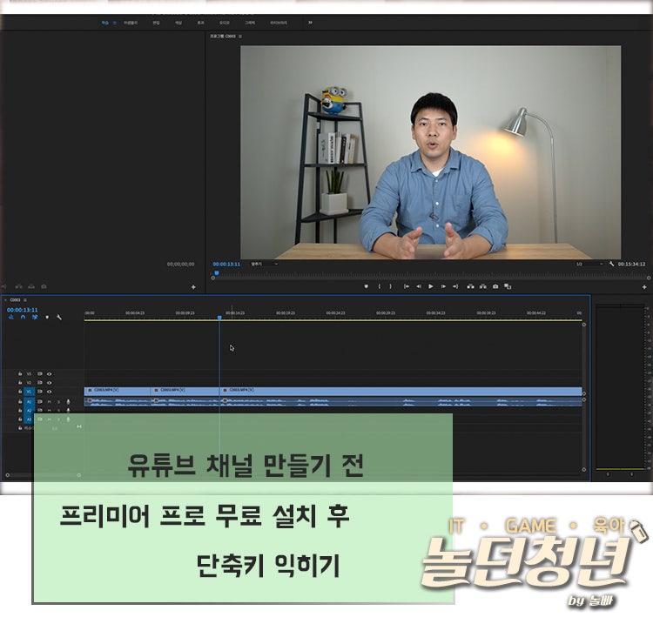Image resolution: width=653 pixels, height=644 pixels.
Task: Click the Source monitor export frame camera
Action: point(44,286)
